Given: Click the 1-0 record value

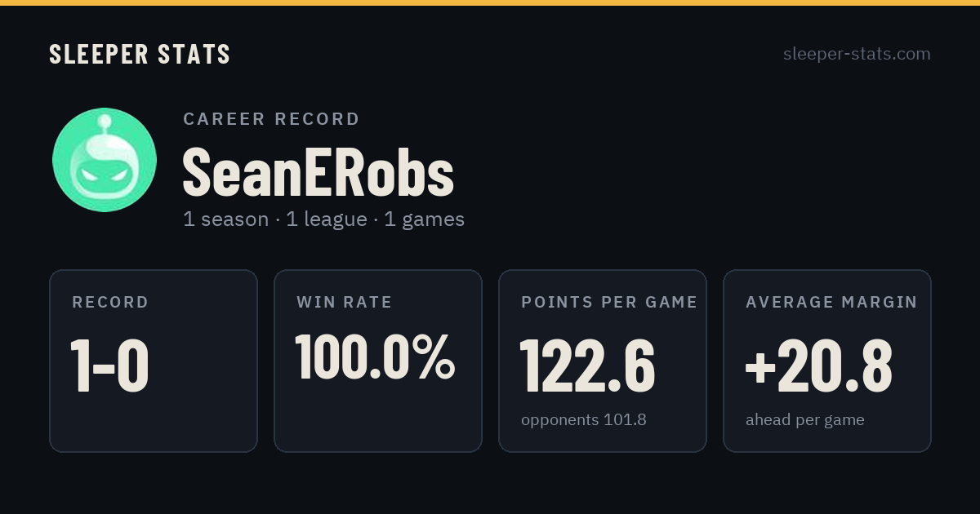Looking at the screenshot, I should pyautogui.click(x=109, y=366).
